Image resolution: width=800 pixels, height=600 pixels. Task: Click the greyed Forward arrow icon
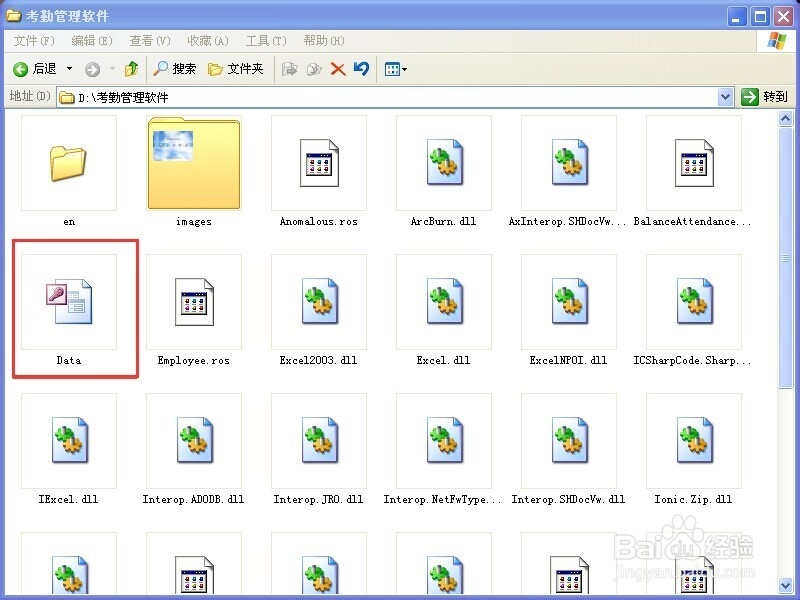(92, 69)
